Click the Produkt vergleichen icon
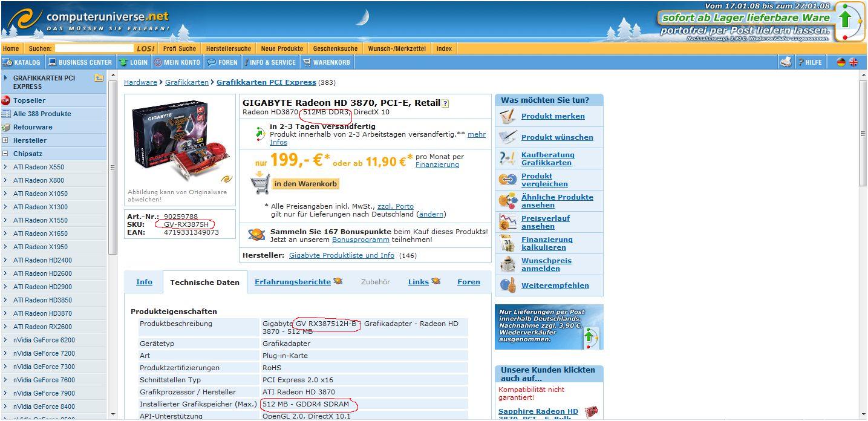The image size is (868, 421). click(507, 180)
